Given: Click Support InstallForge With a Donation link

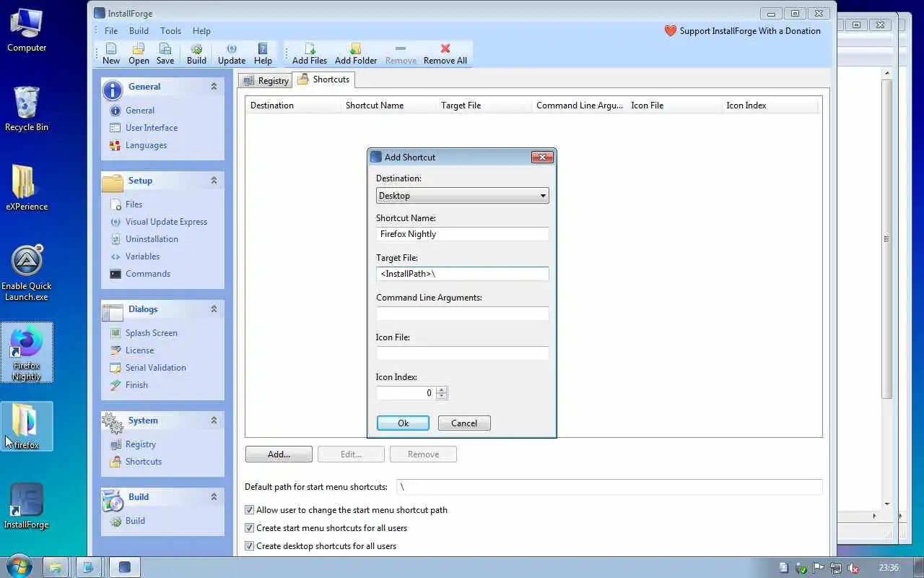Looking at the screenshot, I should [743, 31].
